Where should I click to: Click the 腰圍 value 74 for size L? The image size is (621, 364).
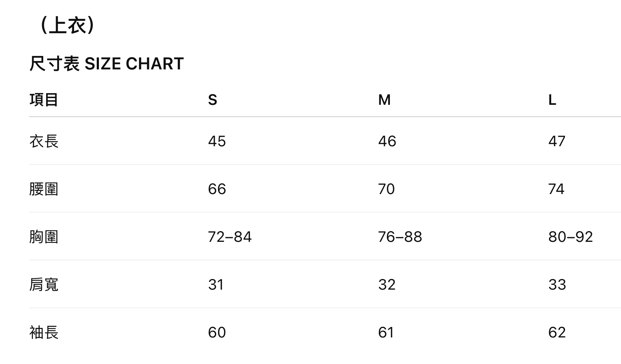click(556, 189)
